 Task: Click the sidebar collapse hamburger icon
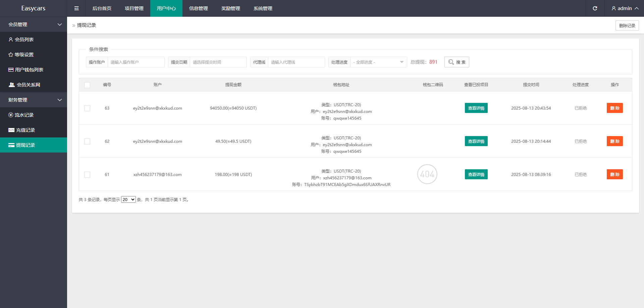pyautogui.click(x=76, y=8)
